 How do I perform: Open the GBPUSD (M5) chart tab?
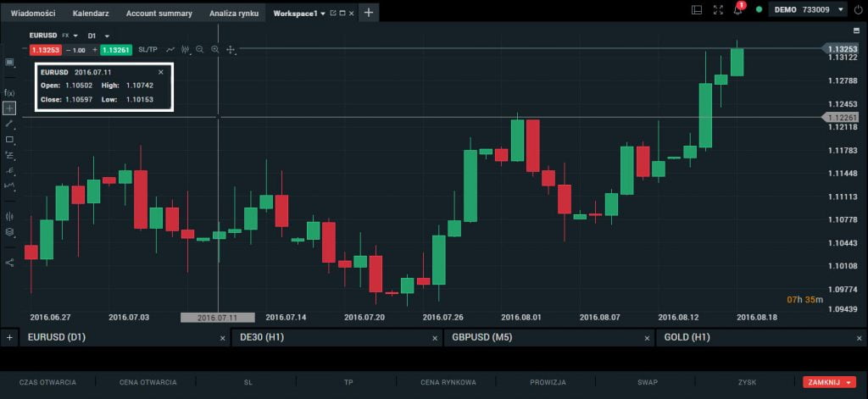[x=549, y=337]
